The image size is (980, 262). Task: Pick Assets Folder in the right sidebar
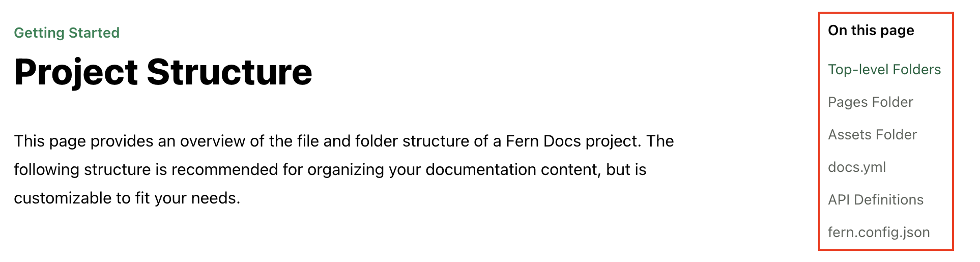pos(872,135)
